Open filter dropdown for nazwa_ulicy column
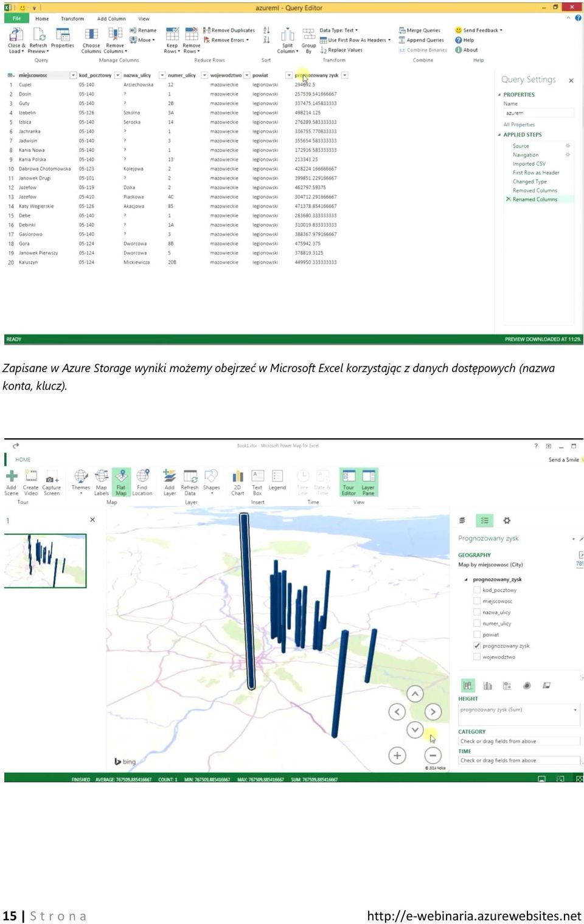This screenshot has width=584, height=924. click(x=162, y=75)
